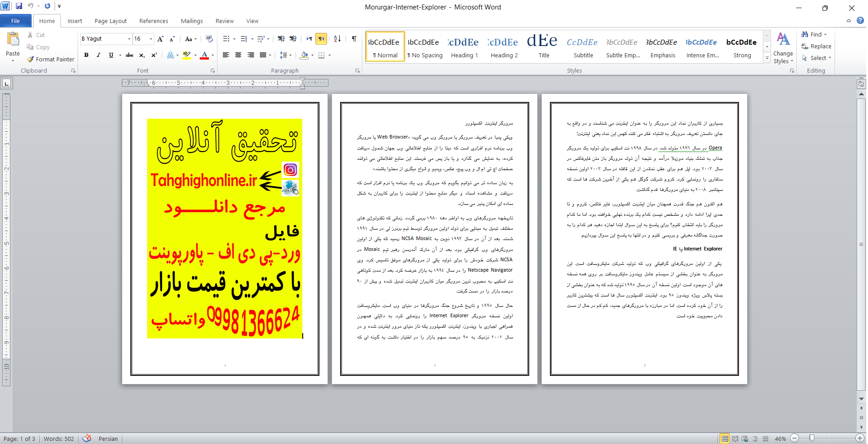Click the zoom in plus button
This screenshot has height=444, width=868.
click(860, 438)
